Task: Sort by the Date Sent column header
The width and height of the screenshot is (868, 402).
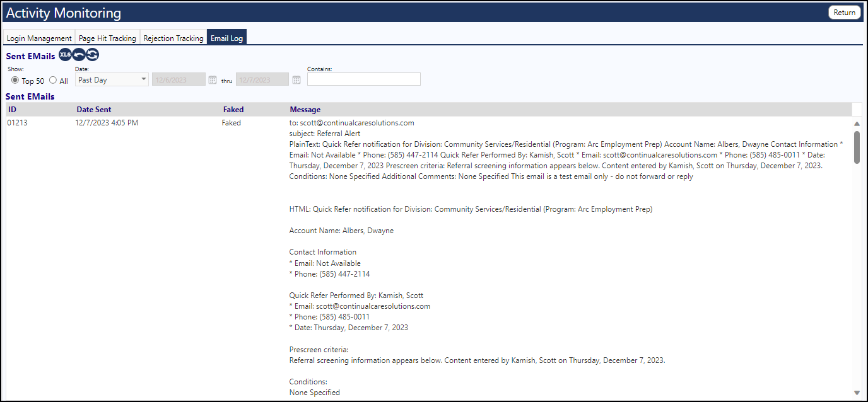Action: click(x=94, y=110)
